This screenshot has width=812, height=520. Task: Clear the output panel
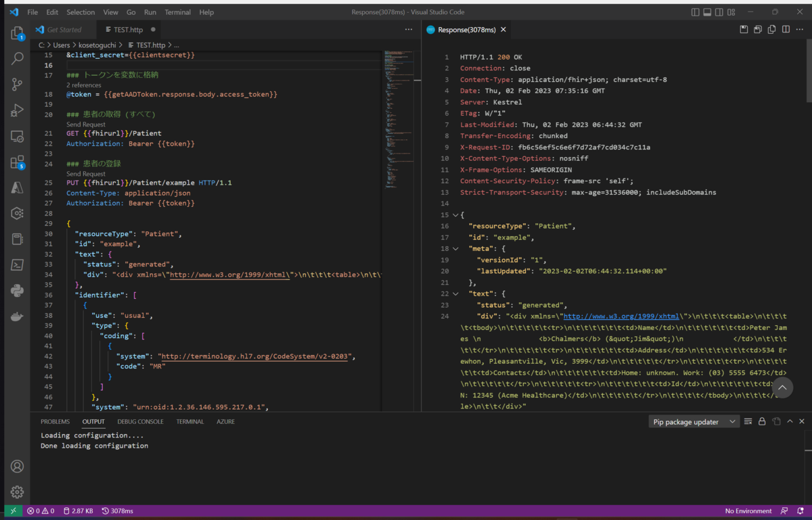pyautogui.click(x=748, y=421)
